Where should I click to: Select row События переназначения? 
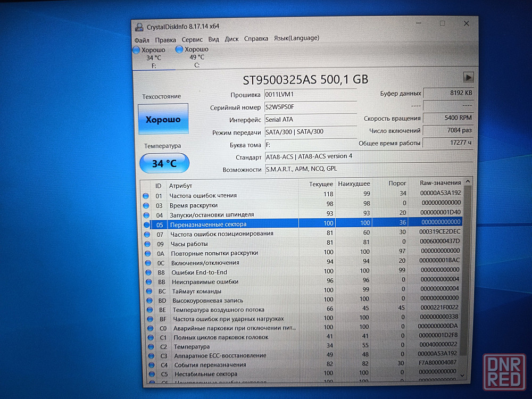coord(304,364)
